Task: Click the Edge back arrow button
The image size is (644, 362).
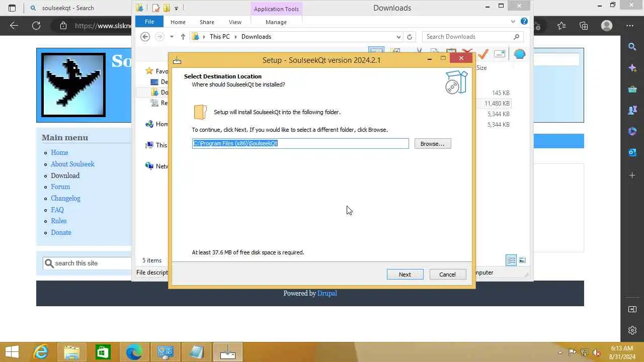Action: (14, 26)
